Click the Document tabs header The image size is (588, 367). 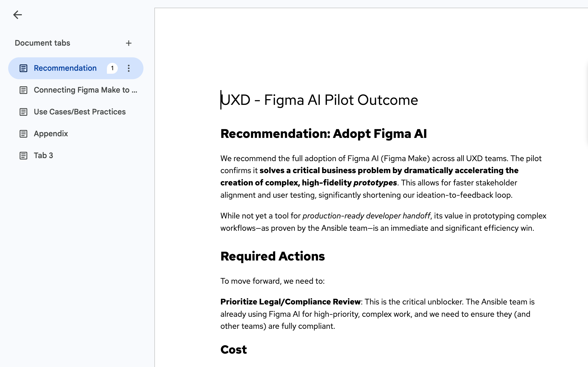coord(43,43)
